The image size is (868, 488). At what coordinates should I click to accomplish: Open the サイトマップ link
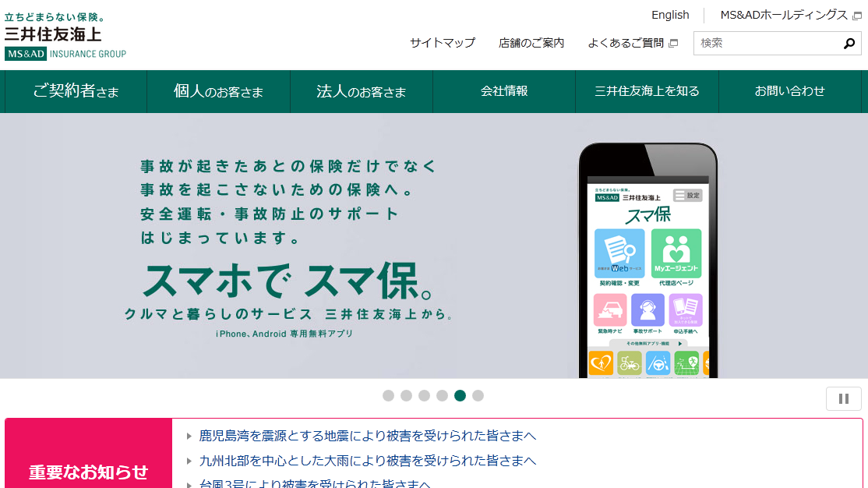tap(443, 43)
